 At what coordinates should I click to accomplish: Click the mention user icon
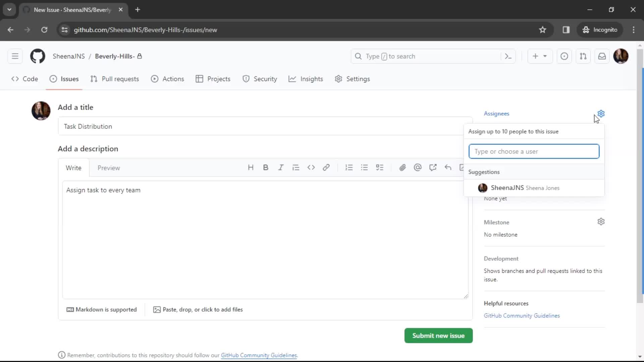[x=418, y=168]
